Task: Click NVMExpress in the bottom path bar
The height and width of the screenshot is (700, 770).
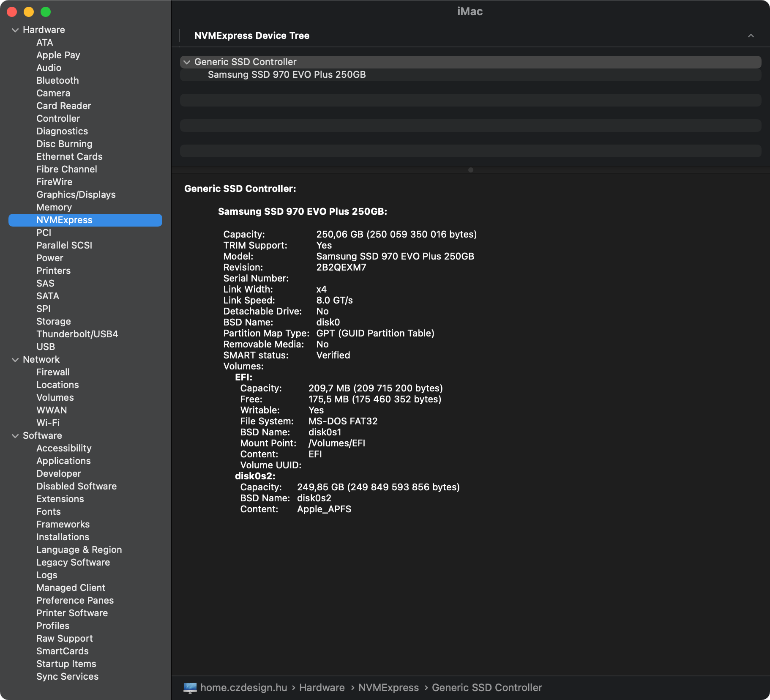Action: (389, 688)
